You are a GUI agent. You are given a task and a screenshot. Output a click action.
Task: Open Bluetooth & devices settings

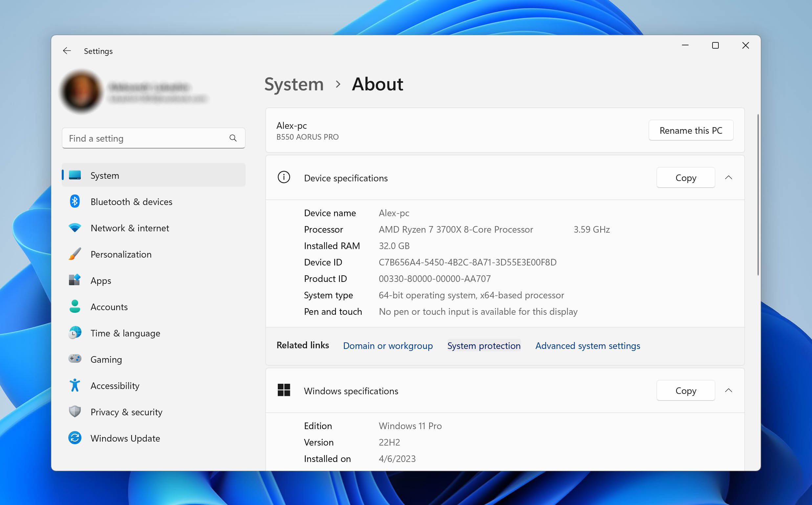coord(154,201)
